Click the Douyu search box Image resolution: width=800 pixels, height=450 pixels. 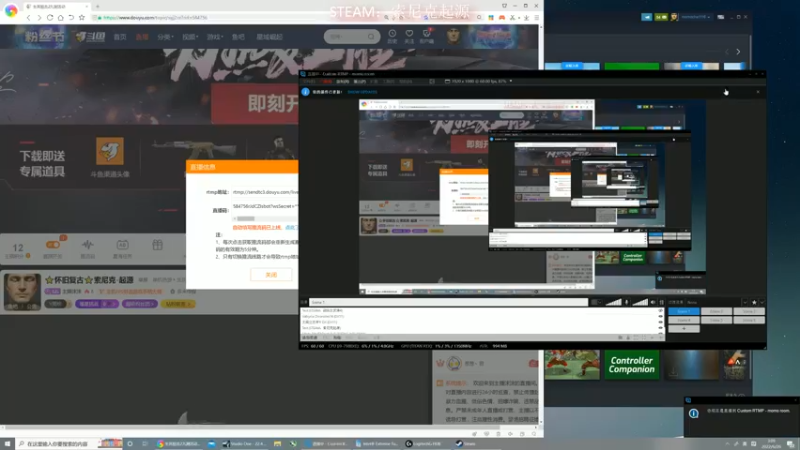[352, 36]
